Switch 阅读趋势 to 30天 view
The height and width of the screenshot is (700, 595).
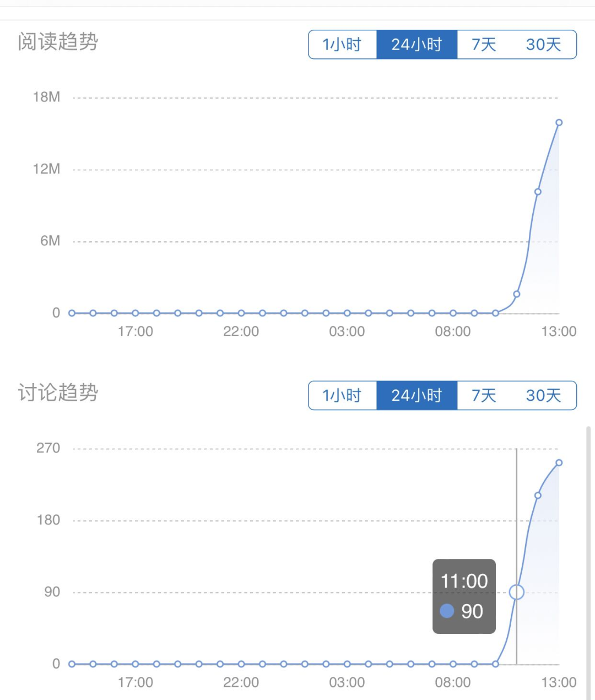543,45
